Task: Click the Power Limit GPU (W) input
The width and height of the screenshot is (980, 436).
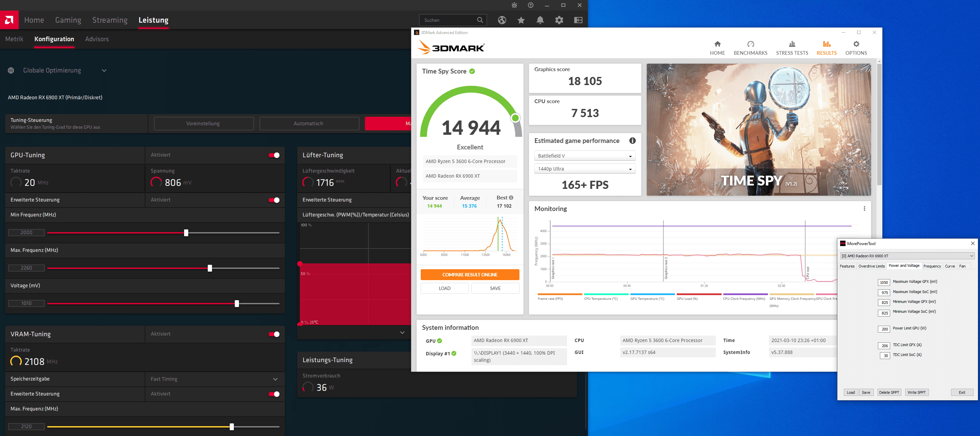Action: [x=884, y=329]
